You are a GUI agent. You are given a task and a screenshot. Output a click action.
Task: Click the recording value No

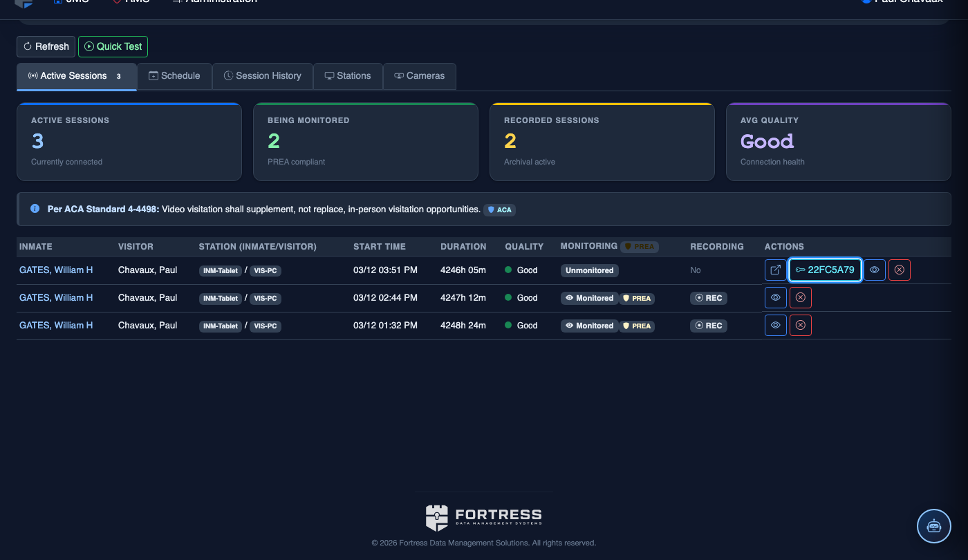[x=696, y=270]
